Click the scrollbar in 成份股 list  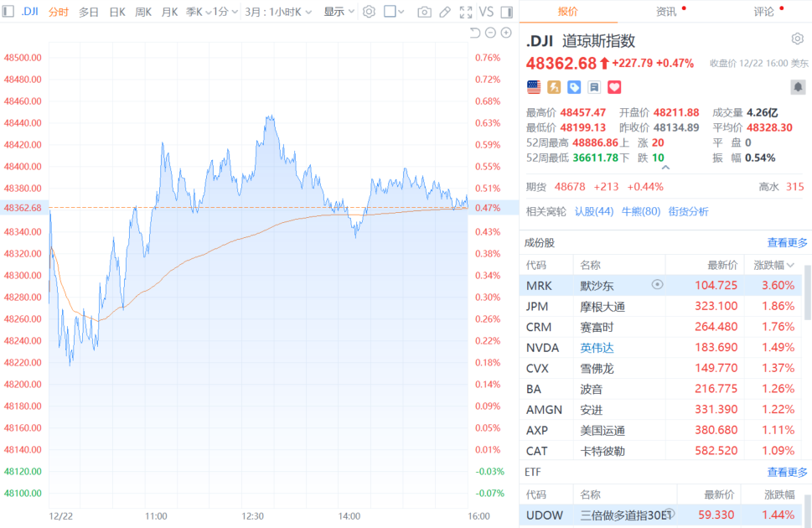pyautogui.click(x=807, y=292)
